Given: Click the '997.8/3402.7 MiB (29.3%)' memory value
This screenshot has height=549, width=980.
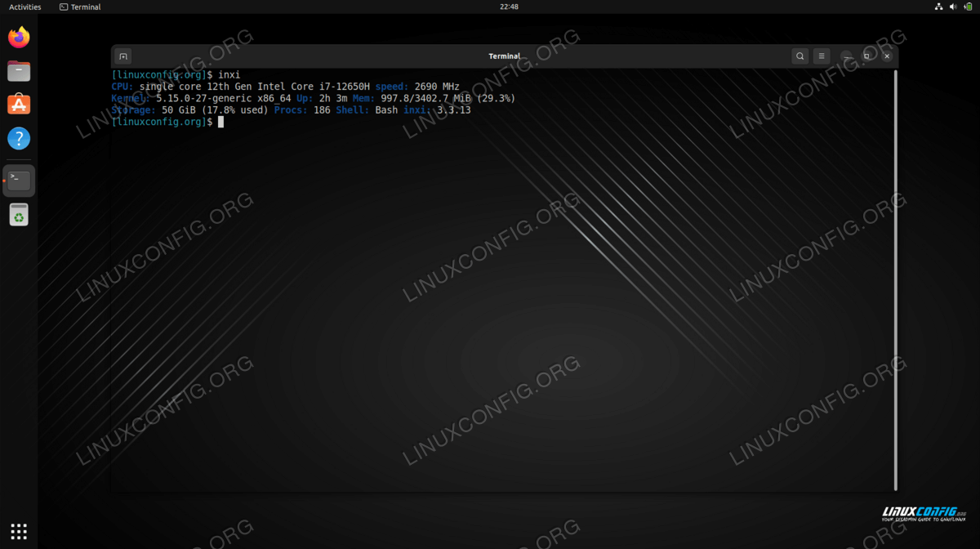Looking at the screenshot, I should tap(448, 98).
